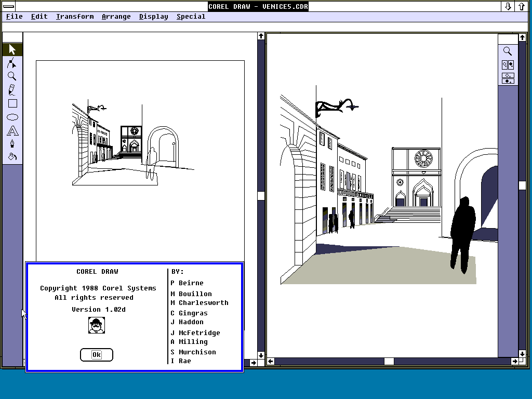Select the Fill paint bucket tool
532x399 pixels.
(x=12, y=157)
